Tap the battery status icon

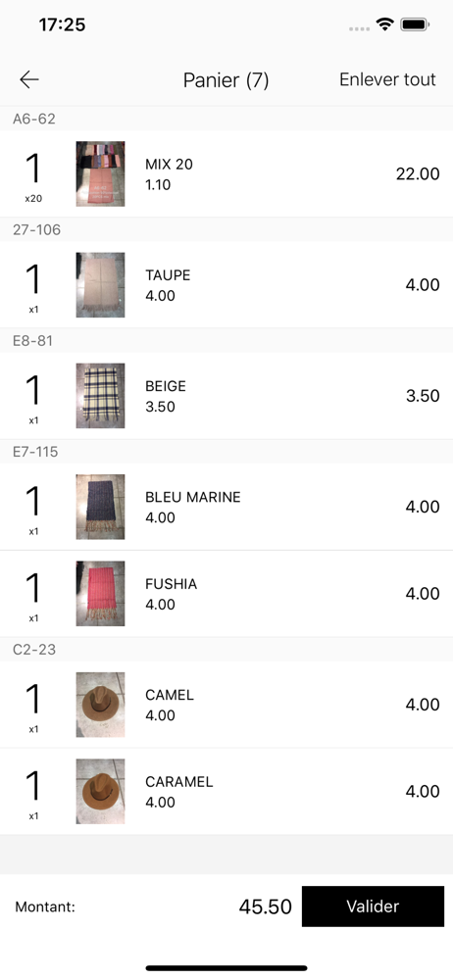click(x=414, y=25)
